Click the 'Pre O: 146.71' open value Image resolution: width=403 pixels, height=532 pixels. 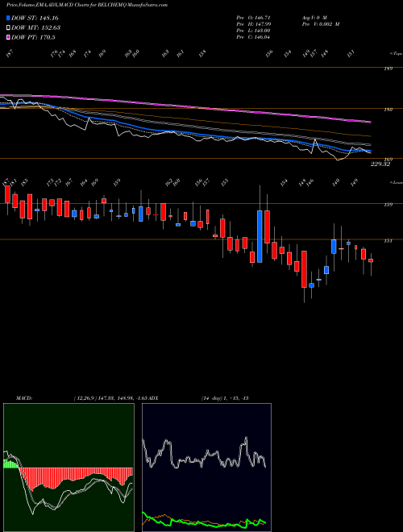(253, 17)
